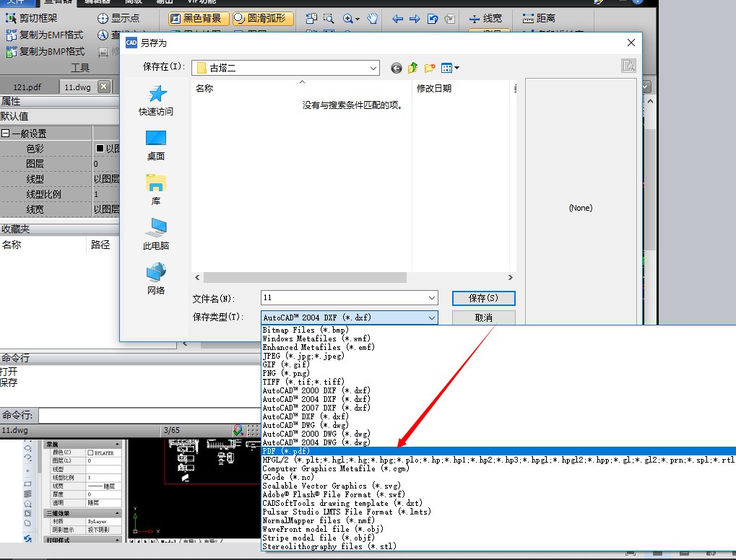
Task: Open 网络 in the places sidebar
Action: (156, 279)
